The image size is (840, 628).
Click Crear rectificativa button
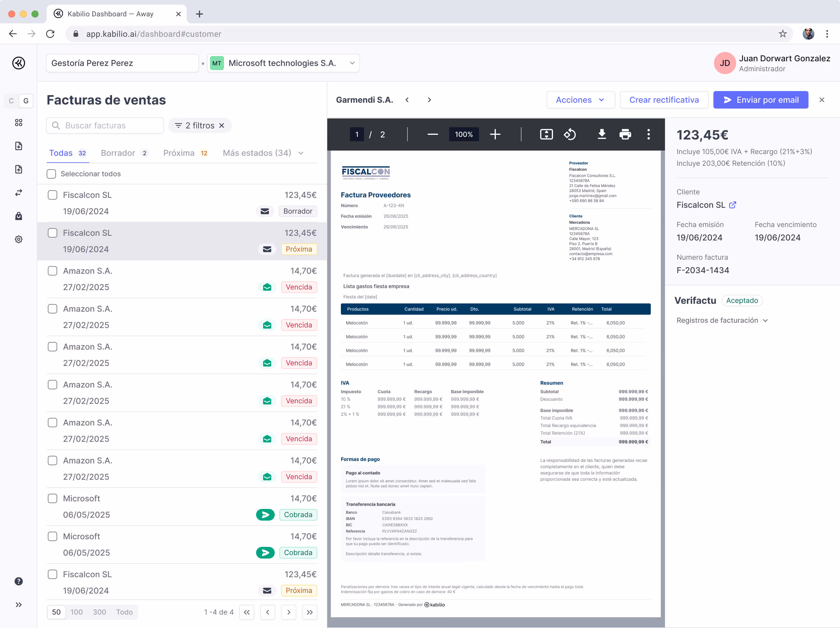pyautogui.click(x=664, y=100)
